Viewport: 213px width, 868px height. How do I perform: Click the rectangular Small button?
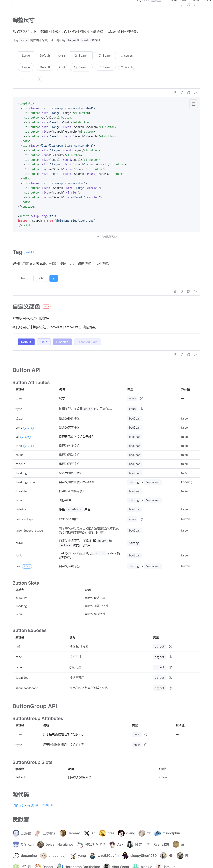click(61, 56)
